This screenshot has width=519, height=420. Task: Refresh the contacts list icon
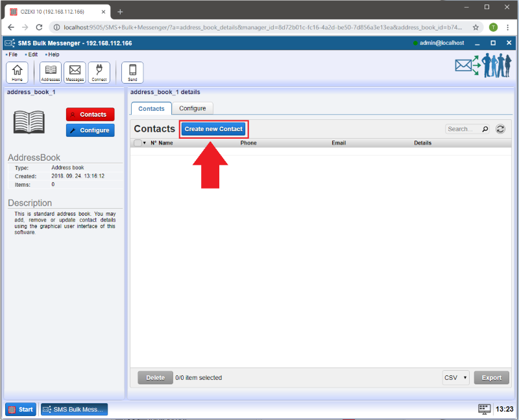coord(500,129)
